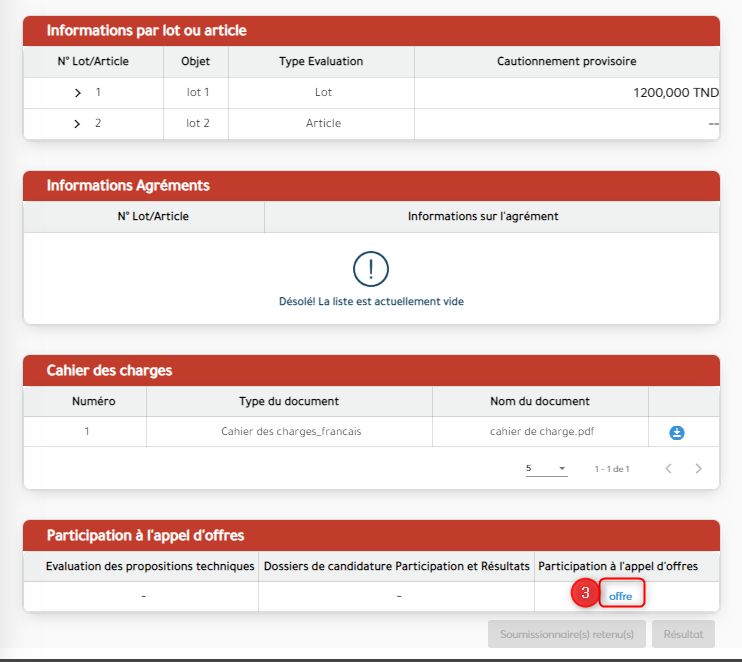Open the rows-per-page dropdown showing 5
The width and height of the screenshot is (742, 662).
pyautogui.click(x=546, y=468)
